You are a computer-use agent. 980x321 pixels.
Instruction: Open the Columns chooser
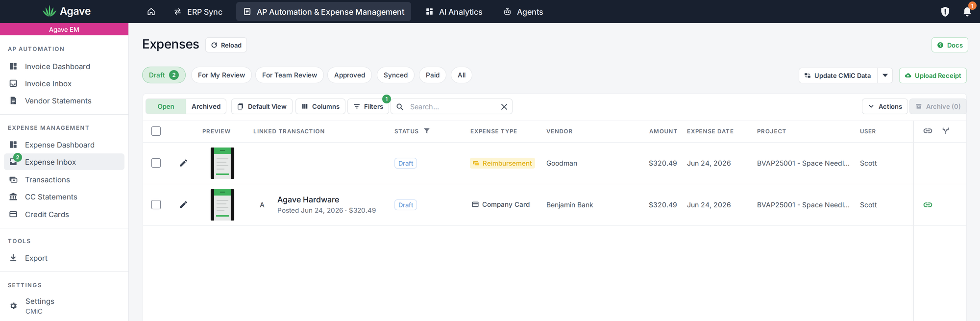(320, 106)
